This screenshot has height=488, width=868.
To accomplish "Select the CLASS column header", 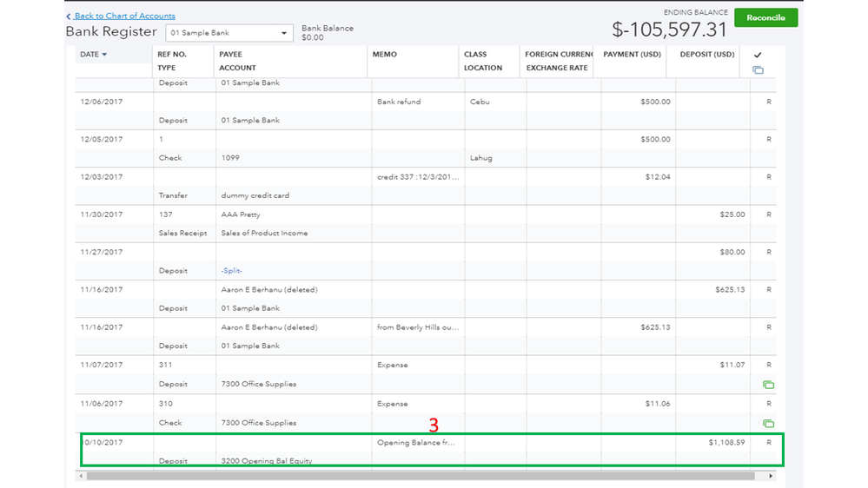I will tap(475, 54).
